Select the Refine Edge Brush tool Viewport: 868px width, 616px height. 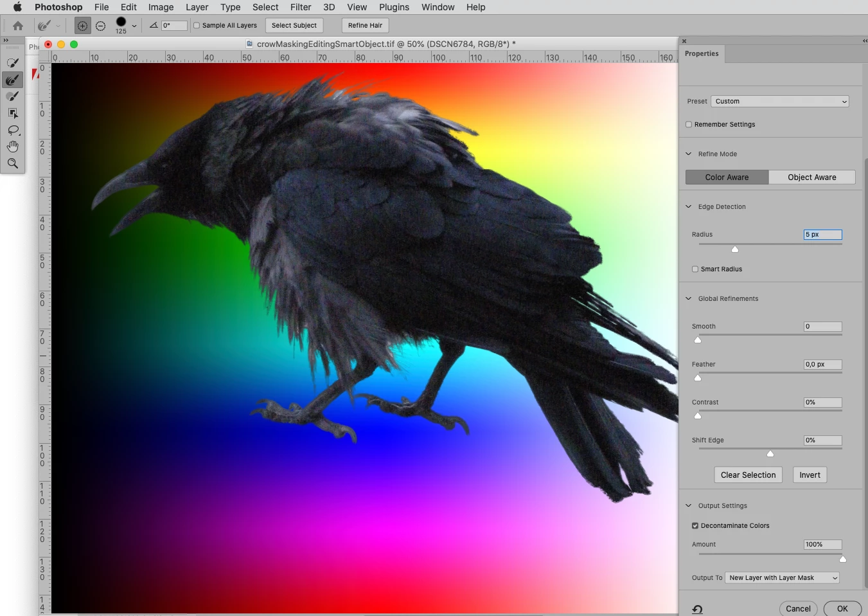coord(12,80)
